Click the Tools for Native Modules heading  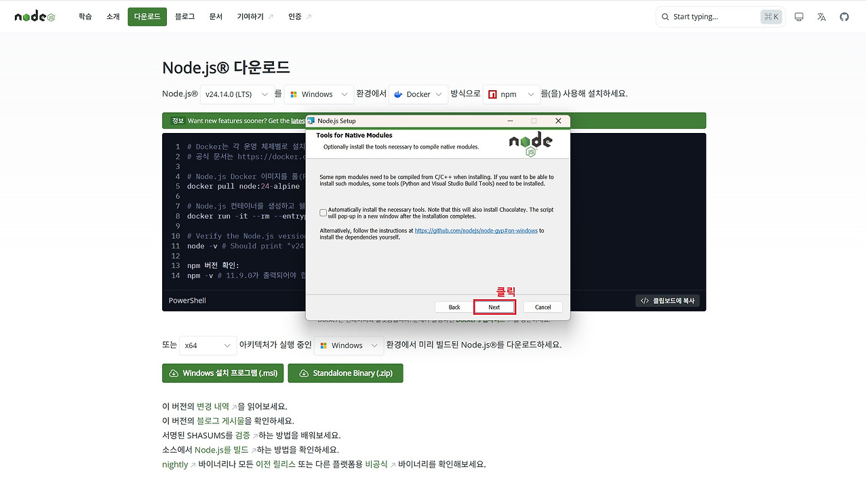click(x=354, y=136)
